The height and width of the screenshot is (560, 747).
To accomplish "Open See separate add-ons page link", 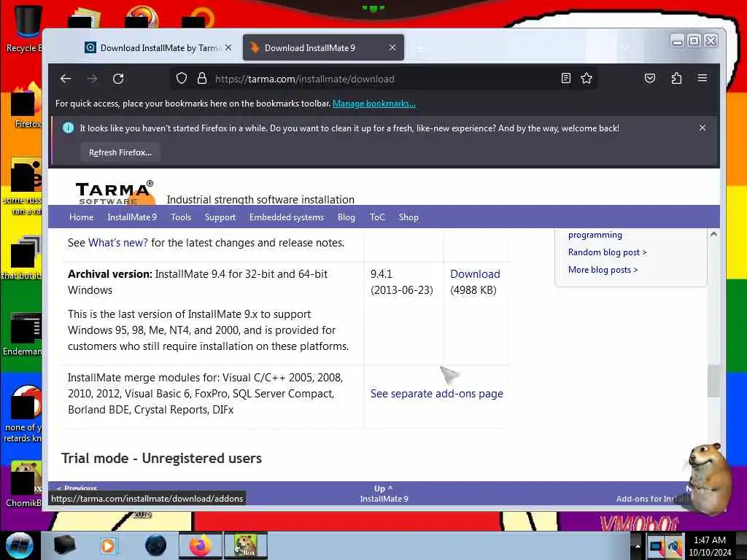I will point(436,393).
